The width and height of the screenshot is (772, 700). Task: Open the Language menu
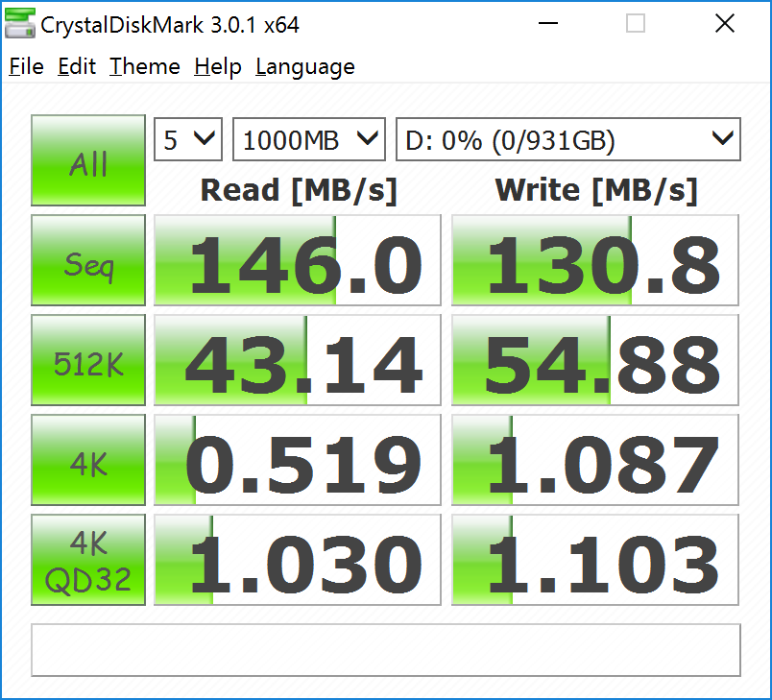coord(304,67)
